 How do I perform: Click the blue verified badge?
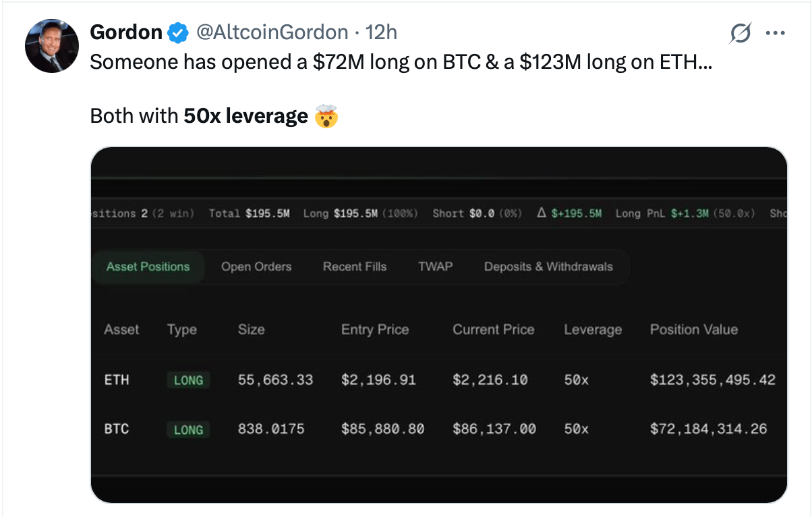tap(177, 32)
